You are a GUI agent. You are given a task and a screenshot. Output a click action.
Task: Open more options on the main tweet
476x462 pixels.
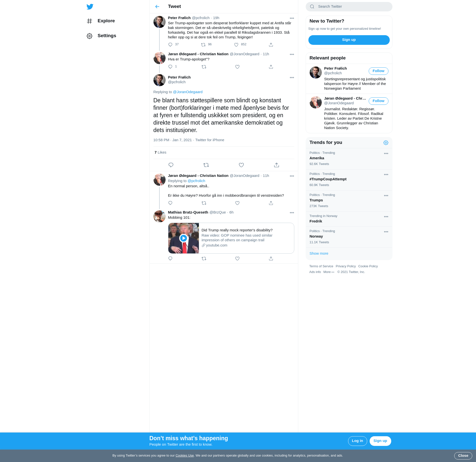point(292,78)
